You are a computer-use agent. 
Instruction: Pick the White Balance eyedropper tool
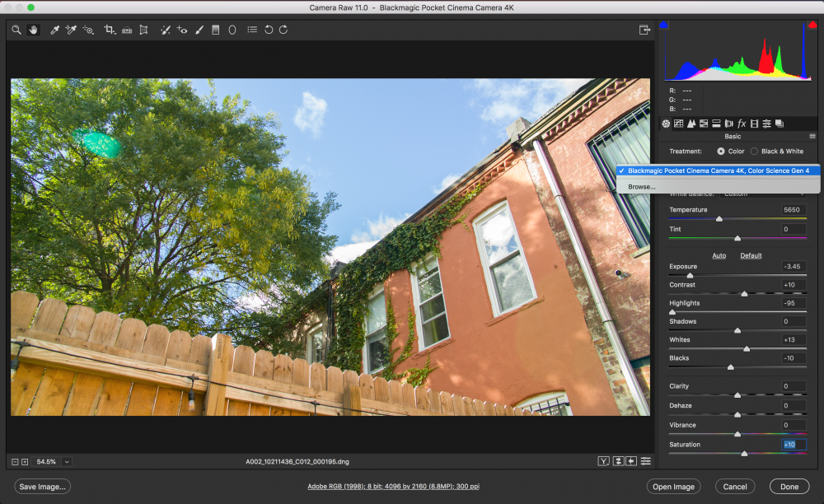[x=55, y=30]
